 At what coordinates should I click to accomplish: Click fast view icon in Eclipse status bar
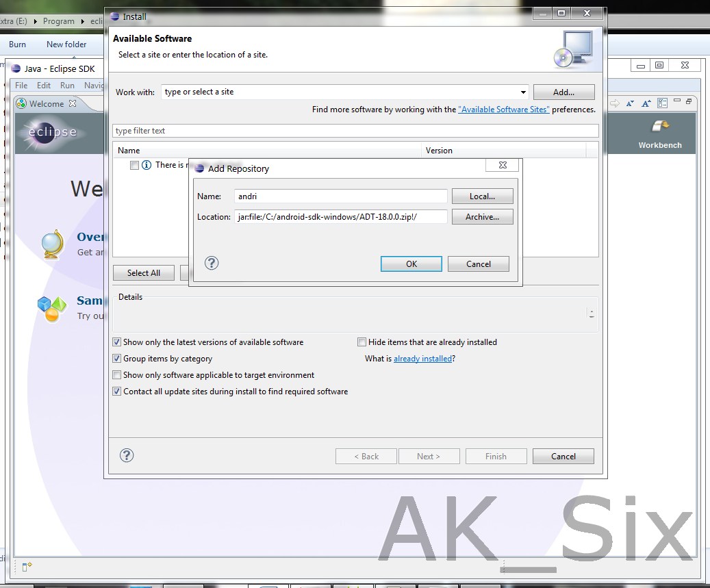point(27,566)
